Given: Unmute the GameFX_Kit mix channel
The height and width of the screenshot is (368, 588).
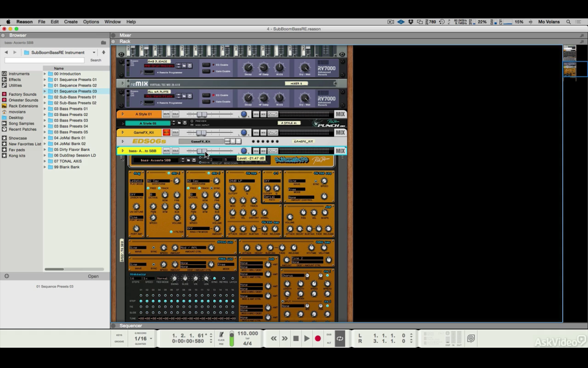Looking at the screenshot, I should pos(166,132).
